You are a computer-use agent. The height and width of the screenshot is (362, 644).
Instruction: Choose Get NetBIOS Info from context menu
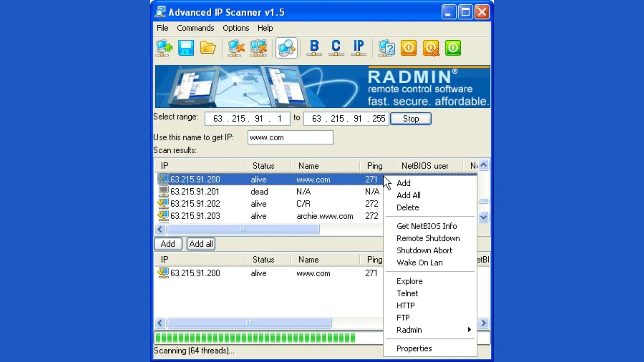(427, 226)
